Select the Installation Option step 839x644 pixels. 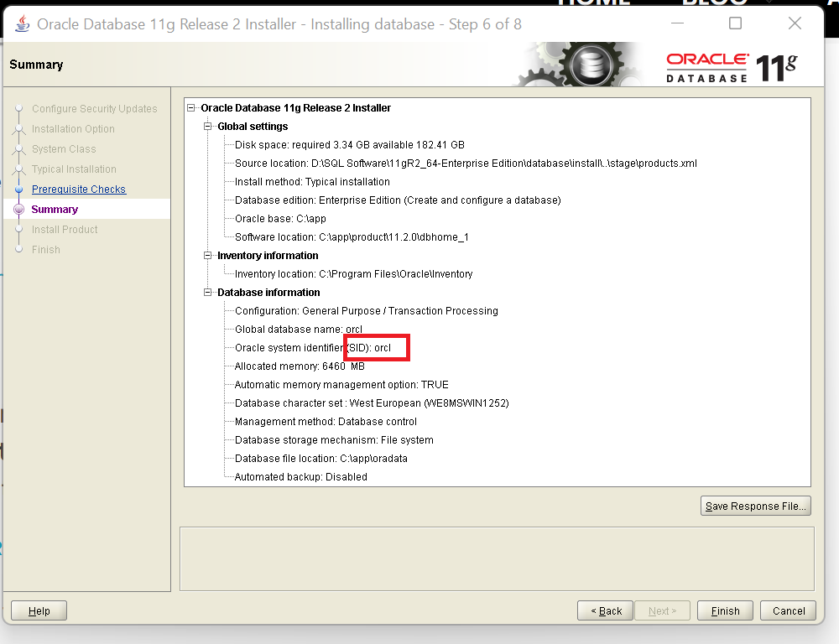pos(73,129)
